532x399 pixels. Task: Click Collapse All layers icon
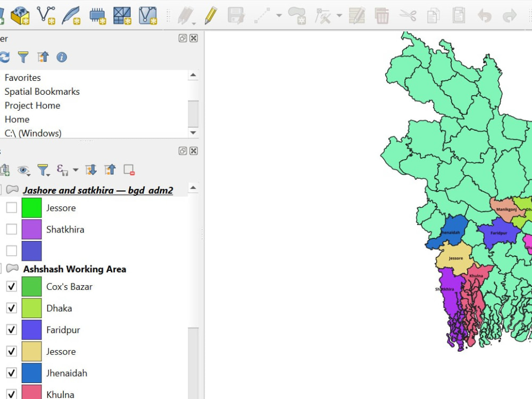click(x=110, y=170)
